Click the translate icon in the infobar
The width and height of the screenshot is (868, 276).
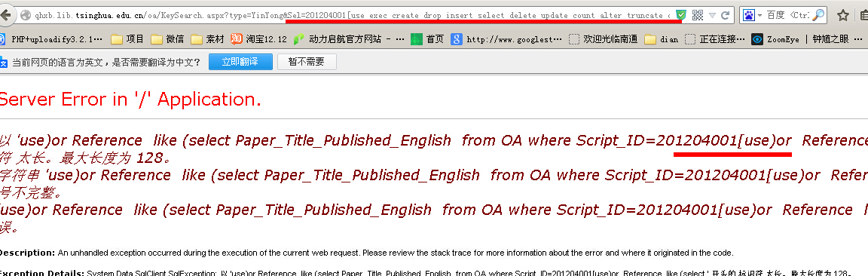(3, 63)
